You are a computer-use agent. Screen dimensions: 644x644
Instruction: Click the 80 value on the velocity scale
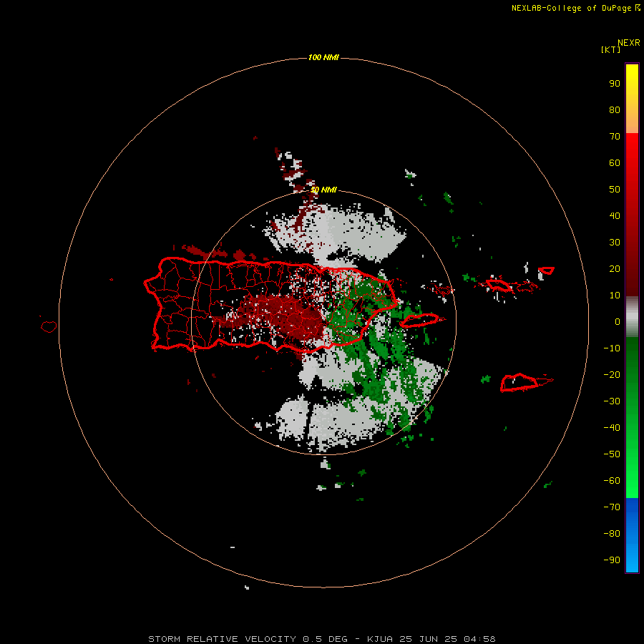coord(615,110)
